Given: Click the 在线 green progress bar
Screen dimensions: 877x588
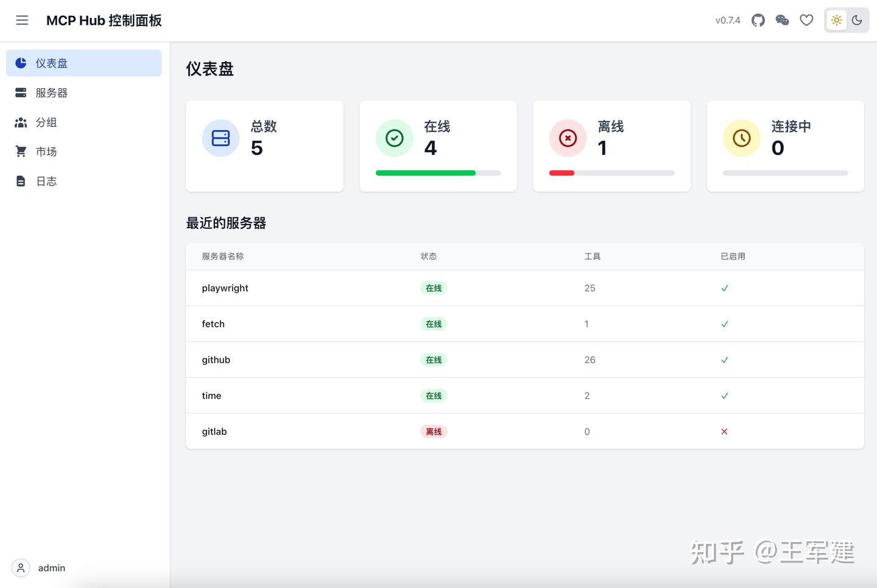Looking at the screenshot, I should tap(426, 173).
